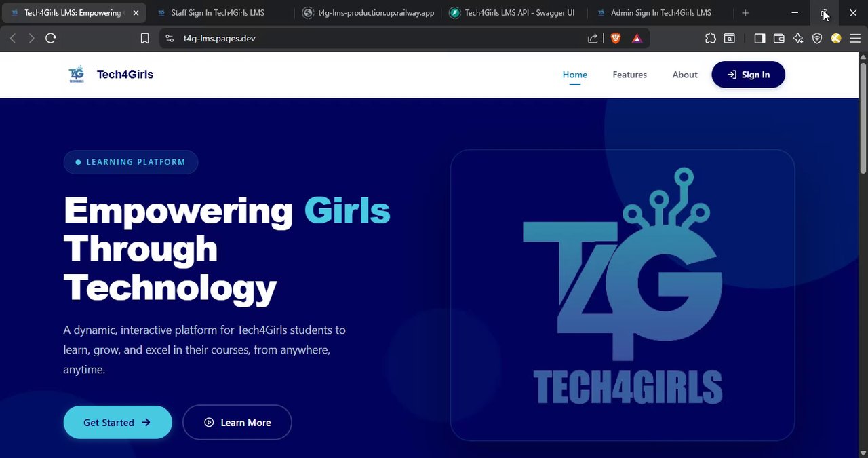
Task: Open a new tab with plus button
Action: pyautogui.click(x=745, y=13)
